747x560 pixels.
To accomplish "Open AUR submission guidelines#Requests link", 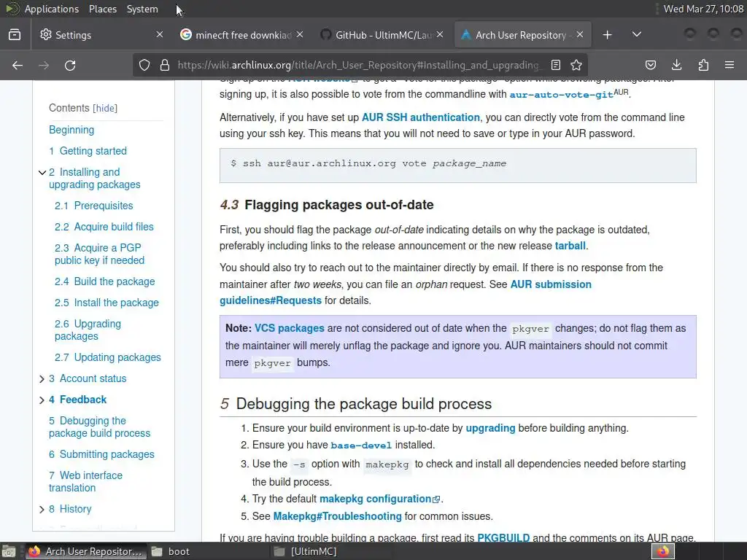I will point(406,292).
